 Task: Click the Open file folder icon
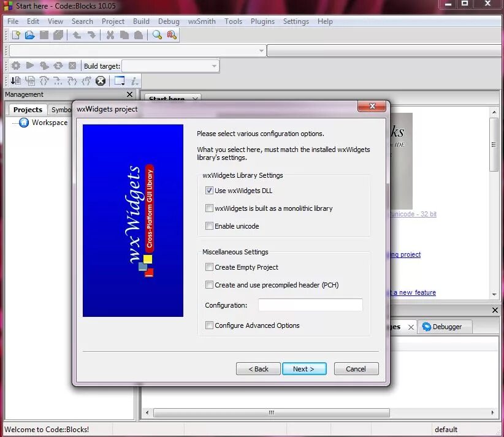(x=30, y=35)
